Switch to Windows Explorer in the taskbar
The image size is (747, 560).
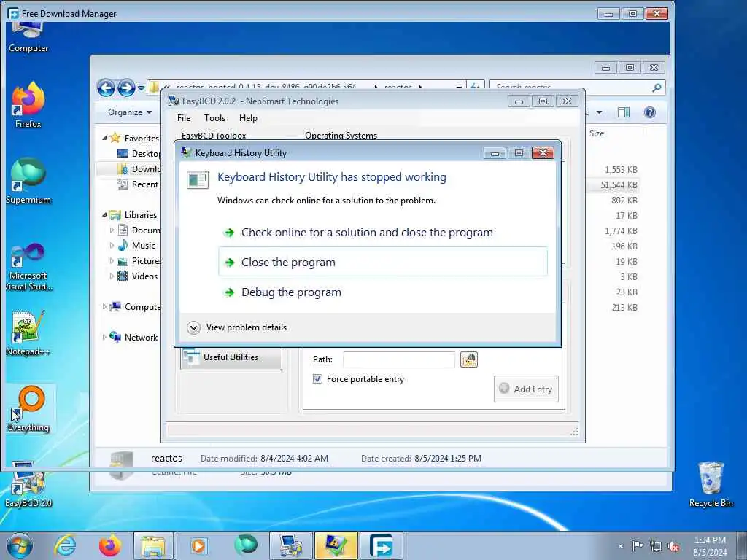click(x=153, y=545)
